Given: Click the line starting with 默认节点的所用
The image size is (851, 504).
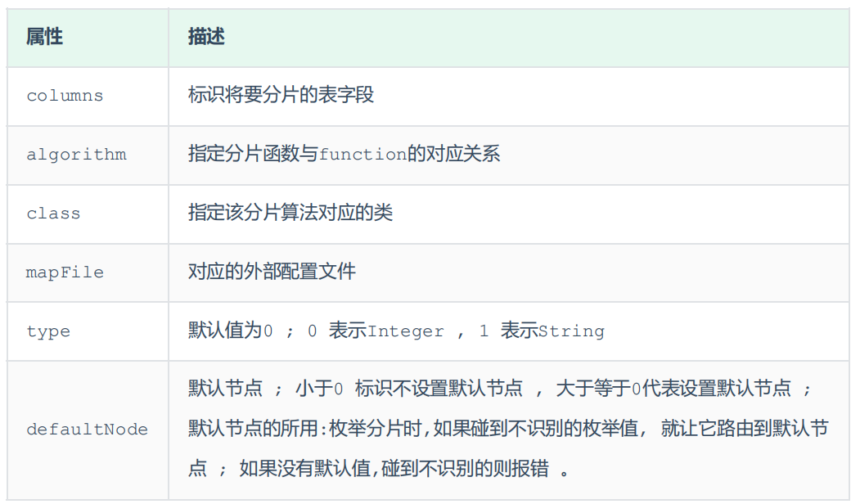Looking at the screenshot, I should 507,429.
